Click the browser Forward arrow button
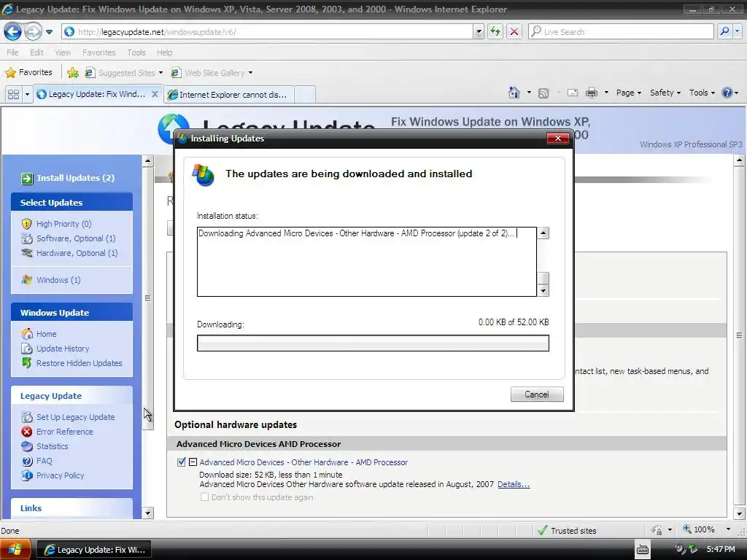This screenshot has height=560, width=747. pos(33,32)
